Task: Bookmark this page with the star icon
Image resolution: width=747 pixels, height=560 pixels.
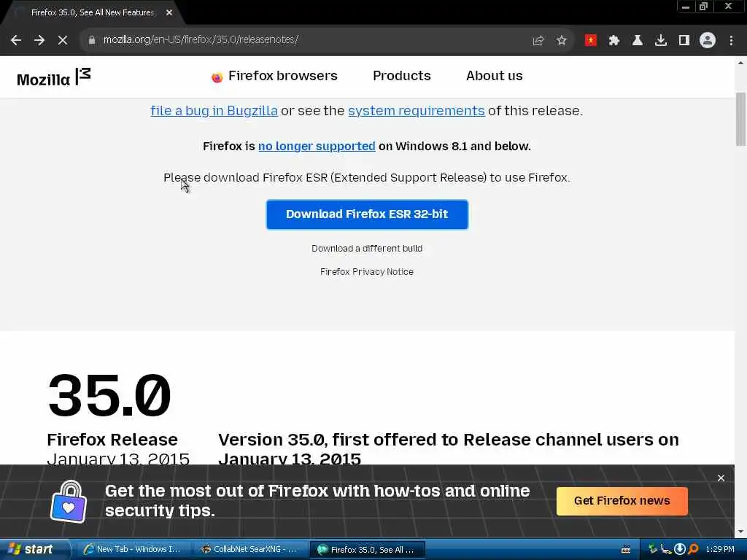Action: point(562,41)
